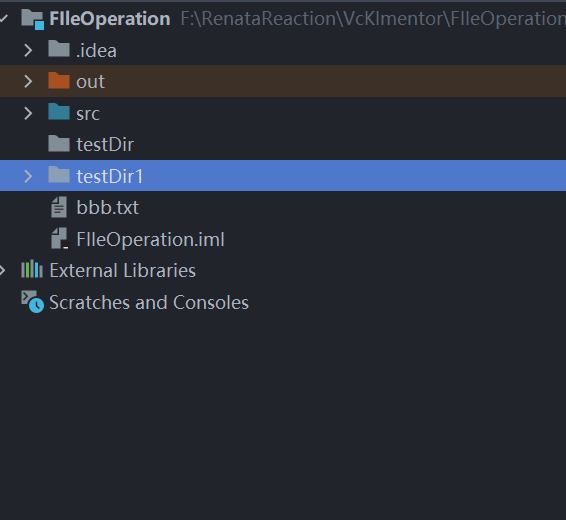The image size is (566, 520).
Task: Select the bbb.txt file label
Action: [x=108, y=207]
